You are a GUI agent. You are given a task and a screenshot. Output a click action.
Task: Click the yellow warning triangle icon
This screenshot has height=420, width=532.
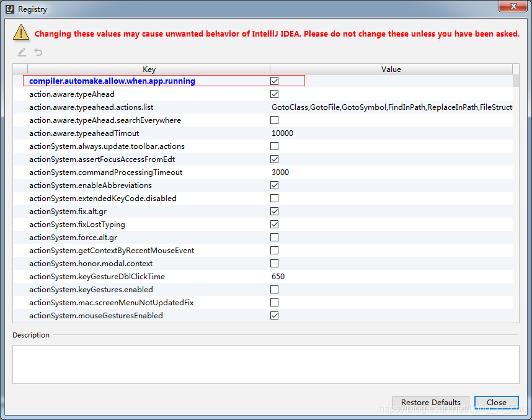point(21,33)
